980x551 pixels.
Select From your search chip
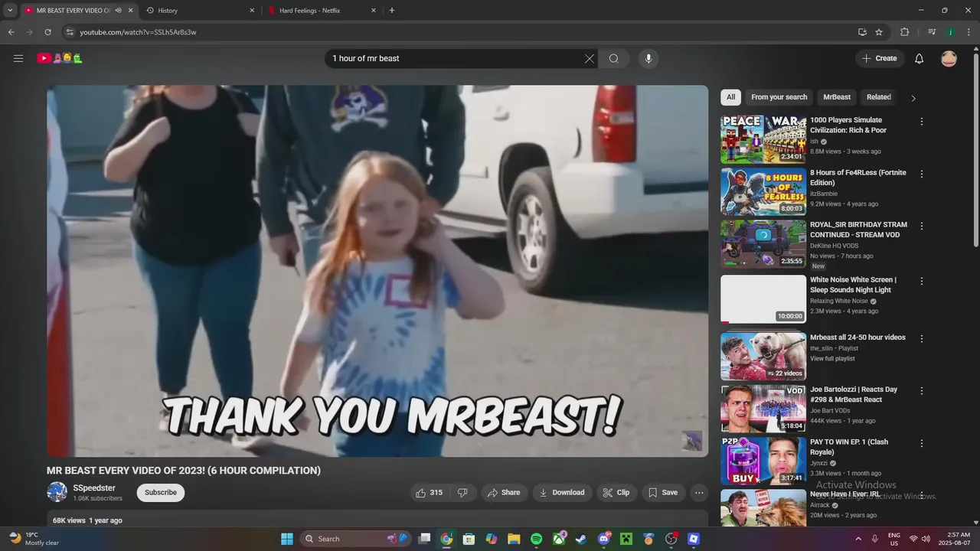[779, 97]
